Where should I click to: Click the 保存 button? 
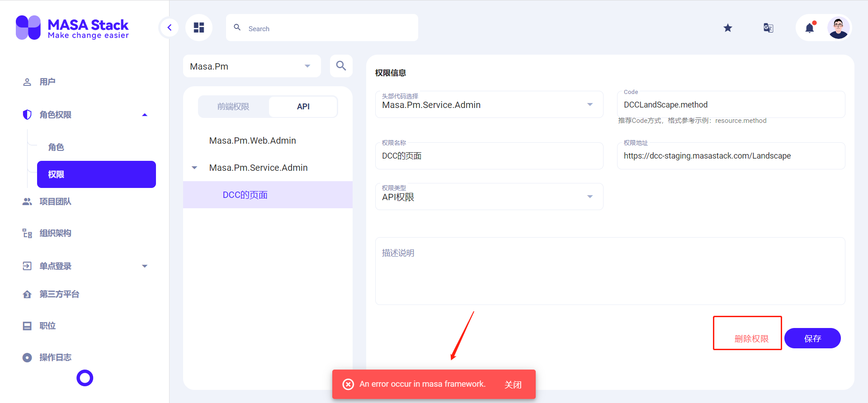coord(812,338)
